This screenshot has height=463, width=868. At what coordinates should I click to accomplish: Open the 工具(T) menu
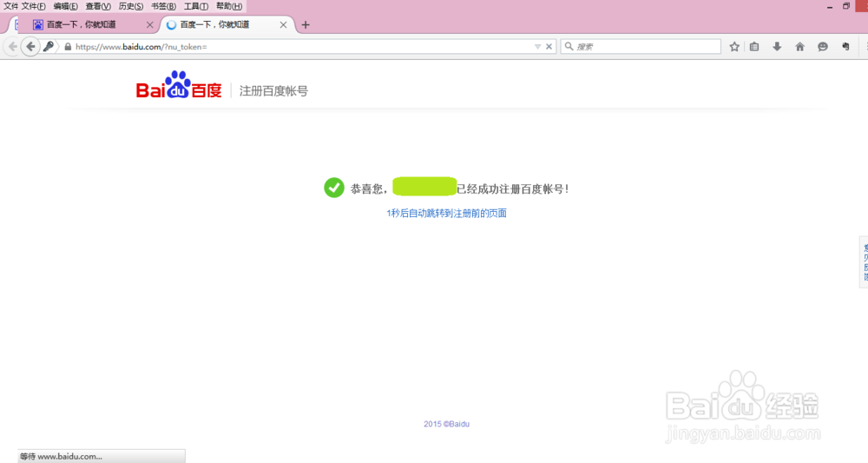(x=196, y=6)
